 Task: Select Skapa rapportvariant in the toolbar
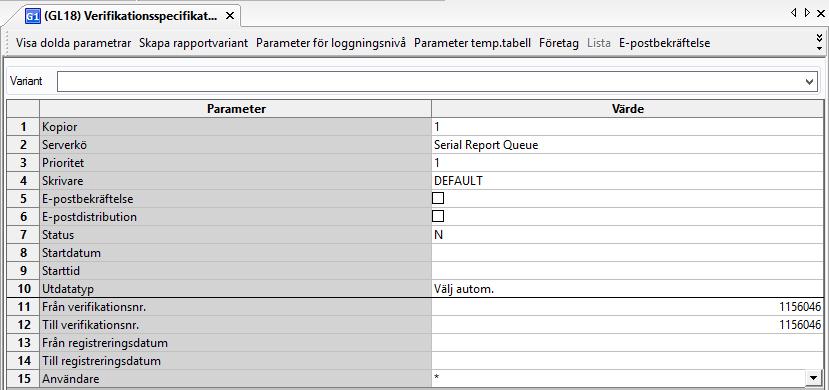(194, 43)
